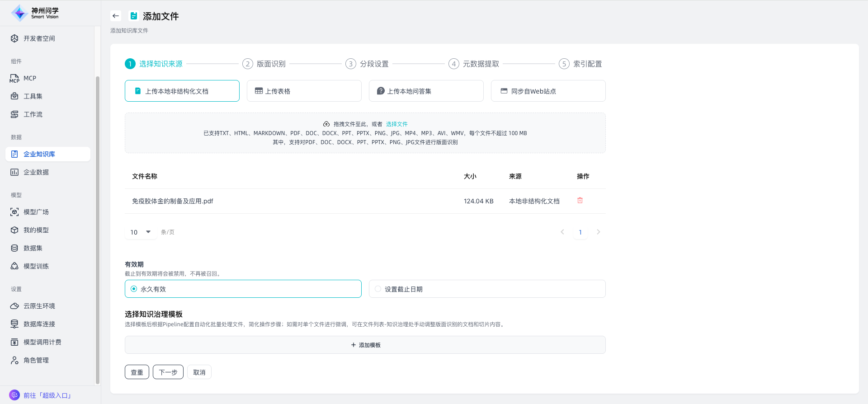The image size is (868, 404).
Task: Open 模型广场 from the sidebar
Action: coord(36,212)
